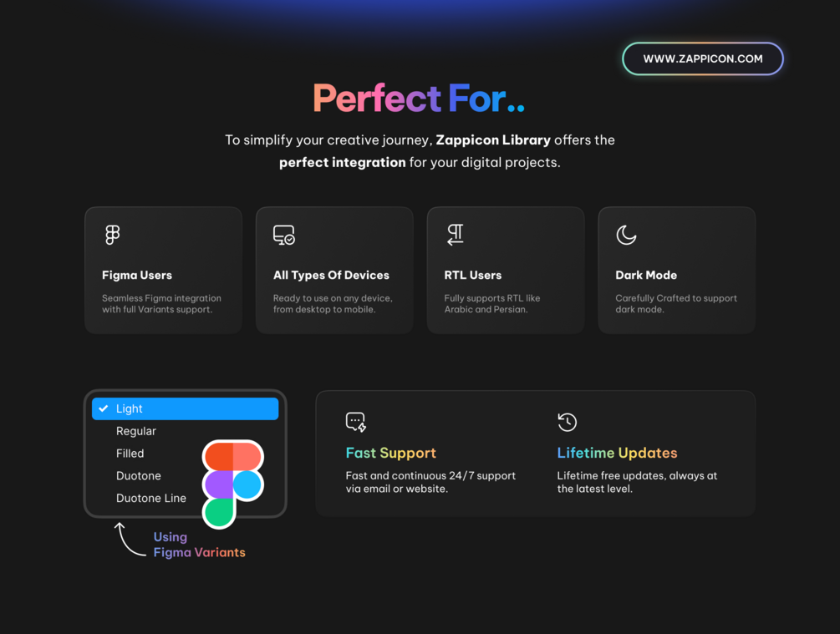Click the colorful Figma logo sticker

coord(232,484)
